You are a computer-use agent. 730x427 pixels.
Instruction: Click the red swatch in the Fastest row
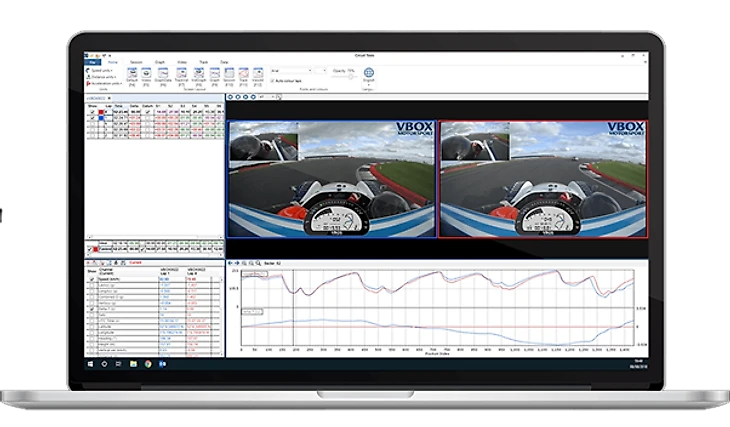(x=95, y=250)
